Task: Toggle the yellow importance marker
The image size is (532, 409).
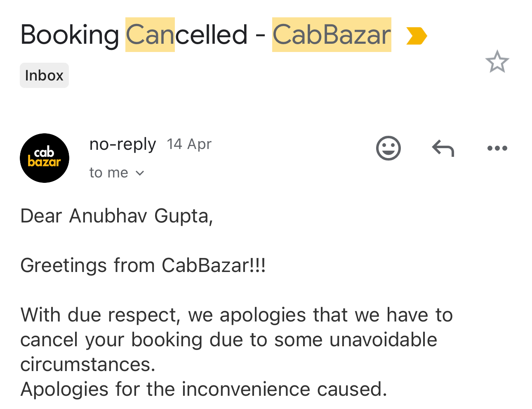Action: (x=416, y=36)
